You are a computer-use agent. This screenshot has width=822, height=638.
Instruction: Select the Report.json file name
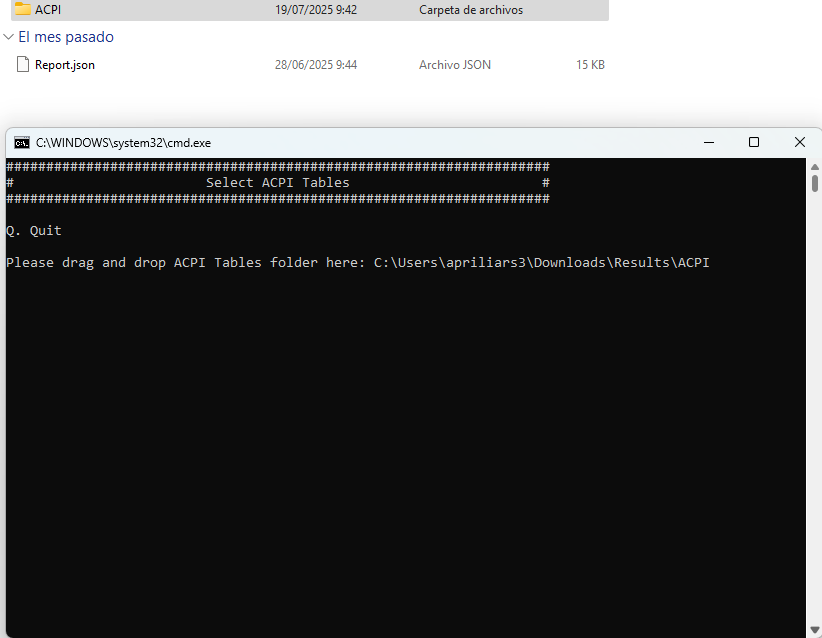[x=63, y=64]
